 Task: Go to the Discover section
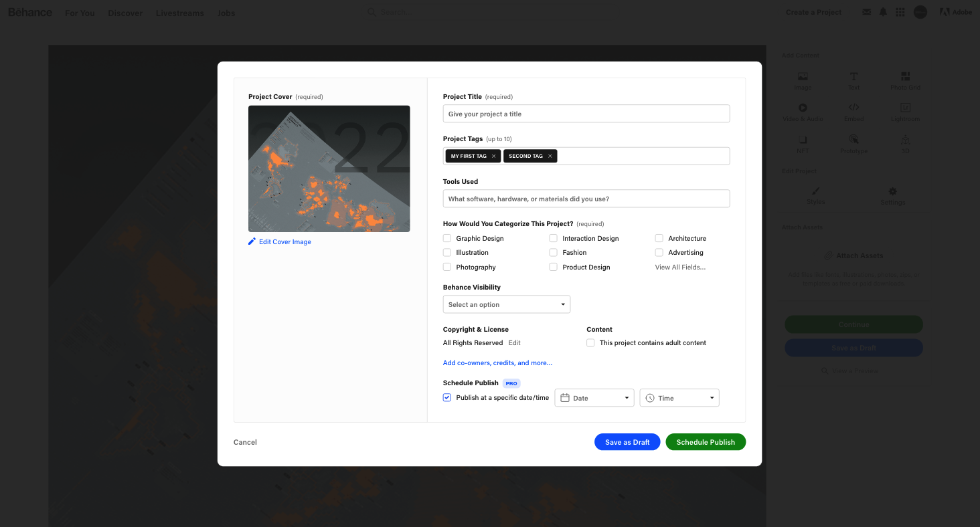[125, 13]
